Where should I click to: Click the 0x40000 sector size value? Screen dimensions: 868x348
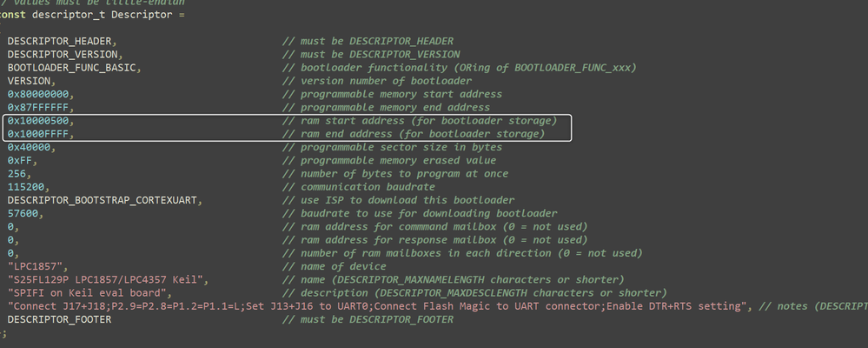tap(30, 147)
